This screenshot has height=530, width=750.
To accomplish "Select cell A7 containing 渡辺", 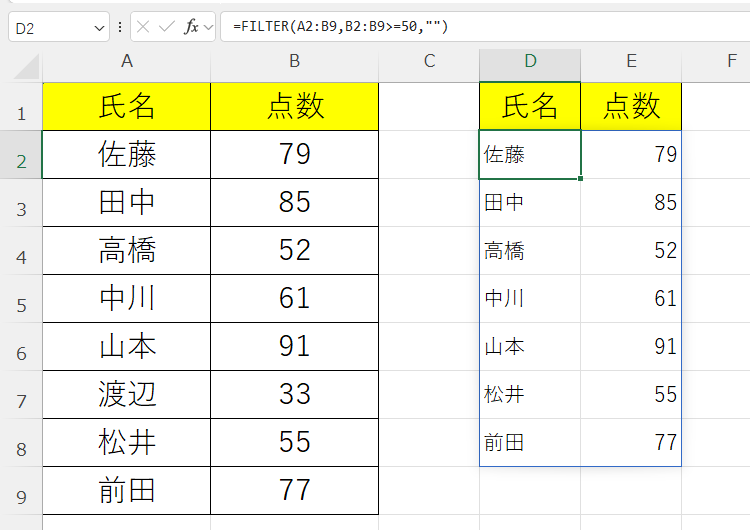I will pos(127,395).
